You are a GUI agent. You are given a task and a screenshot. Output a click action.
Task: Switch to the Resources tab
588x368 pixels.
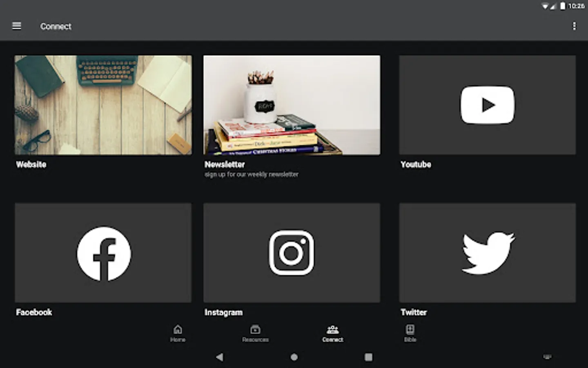pyautogui.click(x=255, y=334)
